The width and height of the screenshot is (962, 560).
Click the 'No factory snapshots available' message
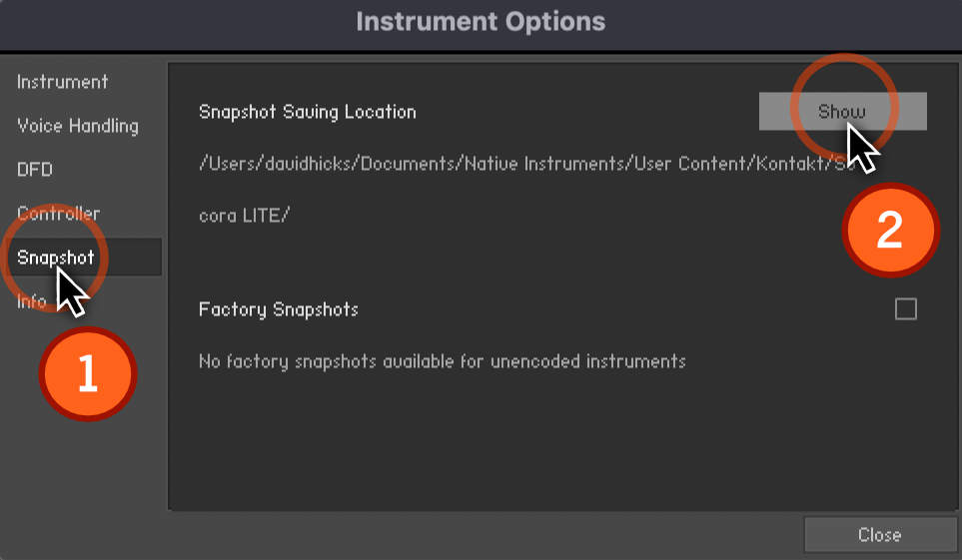click(x=443, y=361)
